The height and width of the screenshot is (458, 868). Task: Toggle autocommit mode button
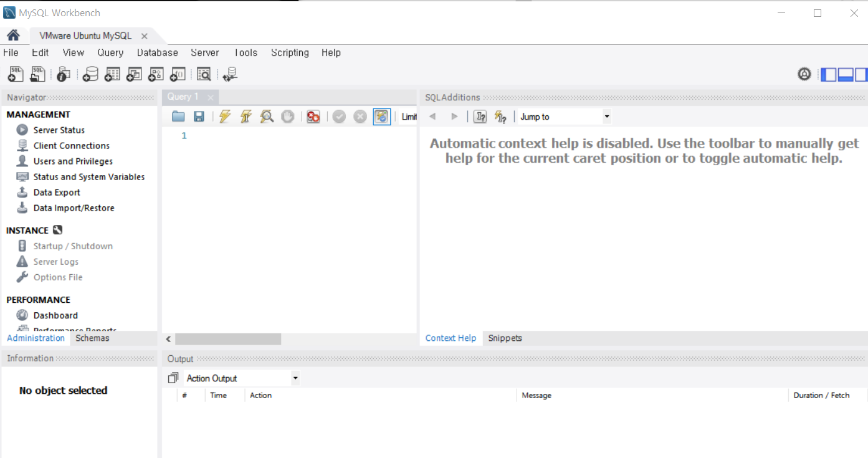point(382,117)
